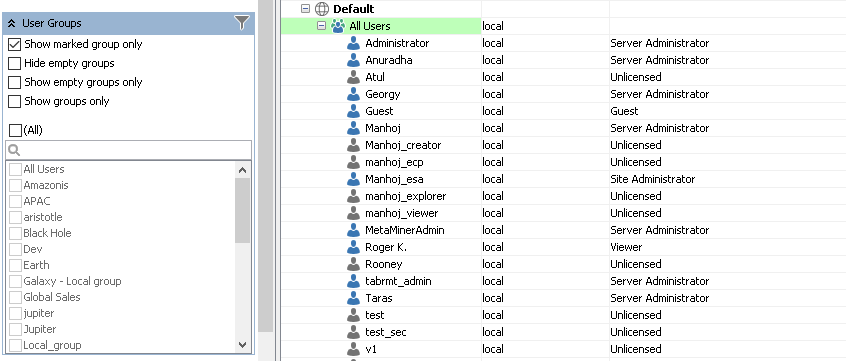Select the Georgy user name

coord(383,94)
